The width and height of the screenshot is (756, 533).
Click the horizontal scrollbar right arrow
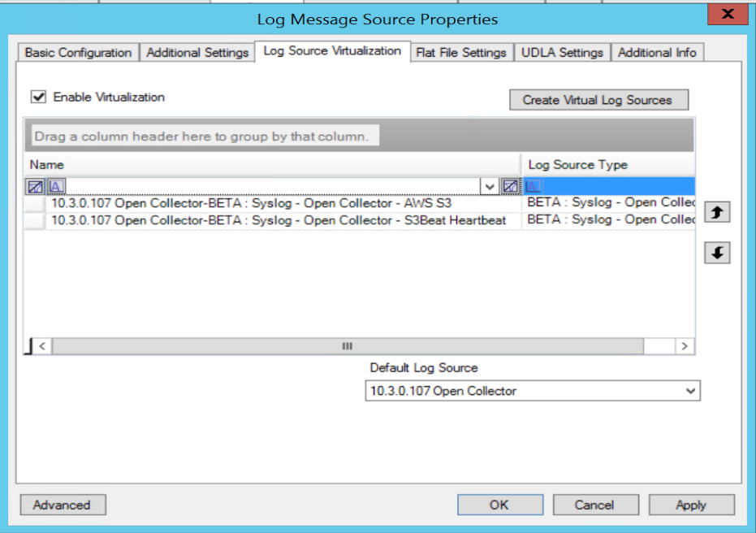coord(685,346)
